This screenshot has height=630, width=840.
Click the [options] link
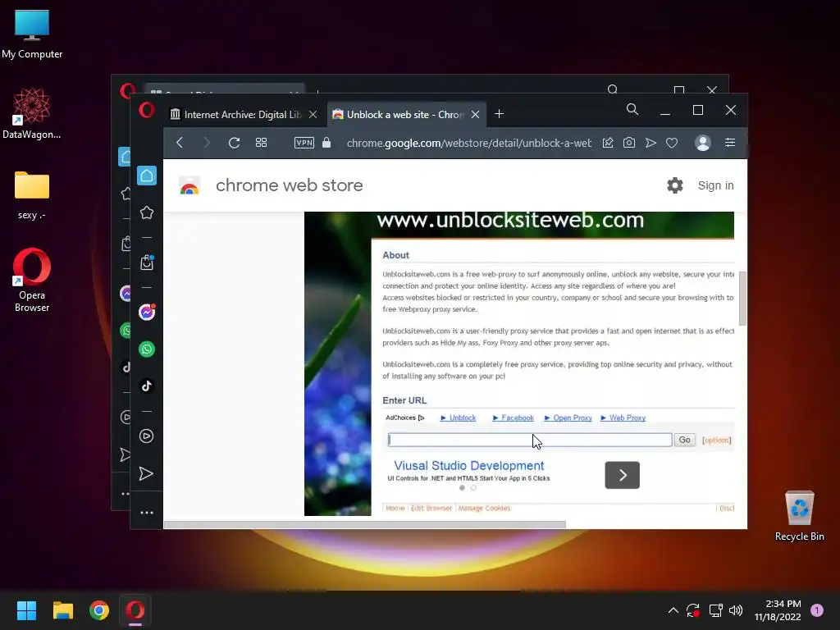pos(716,441)
